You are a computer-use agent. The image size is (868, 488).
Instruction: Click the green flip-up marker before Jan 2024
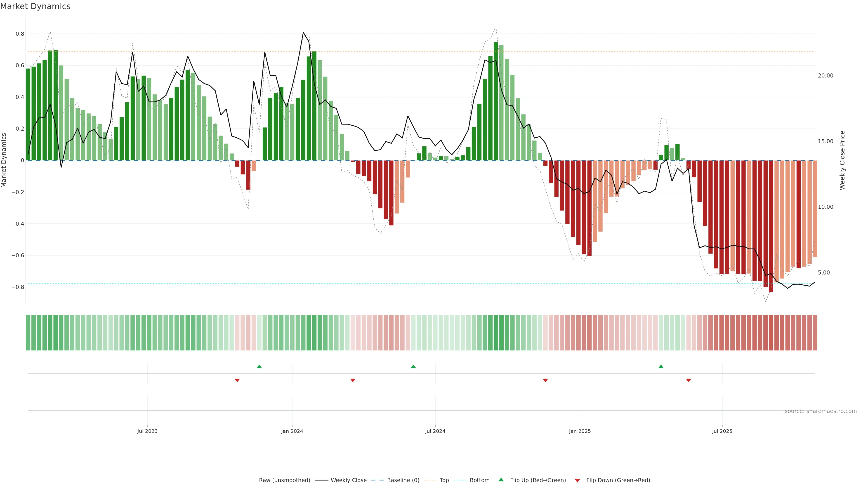[x=259, y=366]
